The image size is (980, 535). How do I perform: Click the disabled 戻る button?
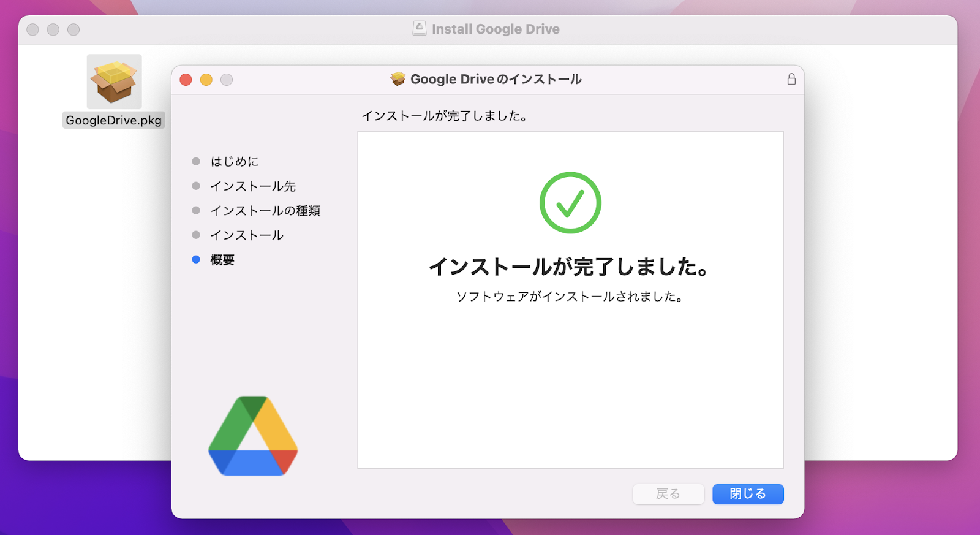[668, 494]
